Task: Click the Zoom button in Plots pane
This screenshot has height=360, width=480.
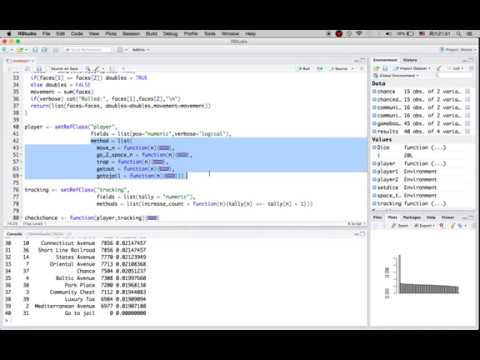Action: [400, 226]
